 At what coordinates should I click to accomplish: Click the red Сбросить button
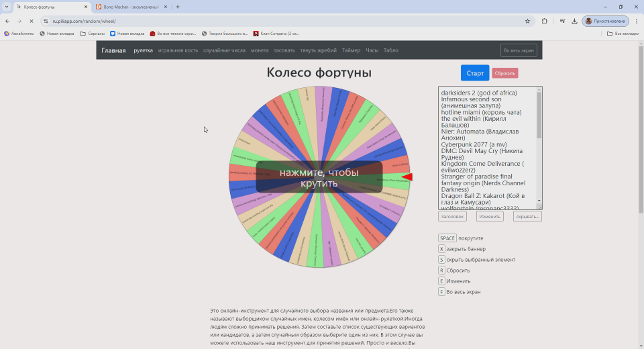tap(504, 73)
